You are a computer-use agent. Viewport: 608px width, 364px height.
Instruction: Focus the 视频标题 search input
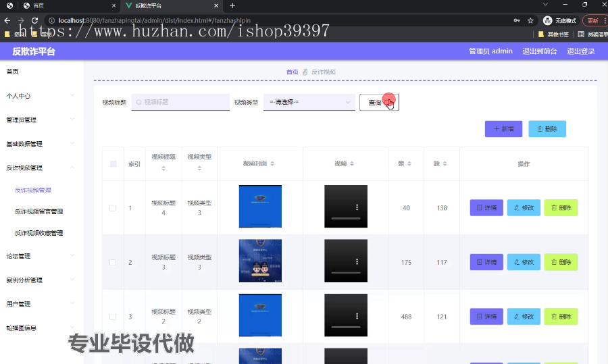point(180,103)
